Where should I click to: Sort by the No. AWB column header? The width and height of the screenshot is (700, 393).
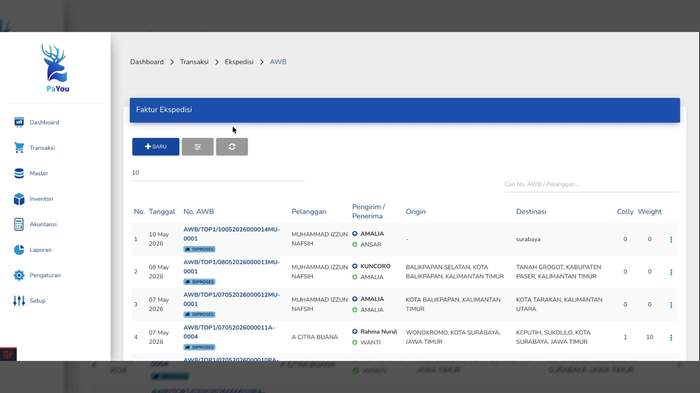[199, 212]
